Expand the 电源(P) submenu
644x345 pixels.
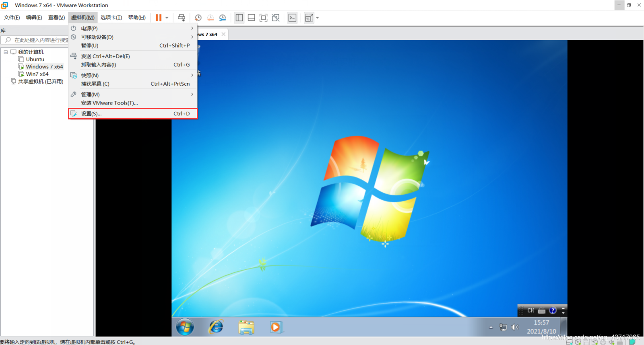pyautogui.click(x=133, y=29)
